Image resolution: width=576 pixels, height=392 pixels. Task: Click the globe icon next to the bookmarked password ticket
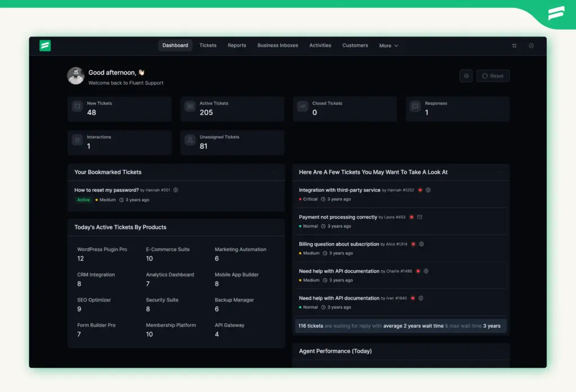pyautogui.click(x=175, y=190)
